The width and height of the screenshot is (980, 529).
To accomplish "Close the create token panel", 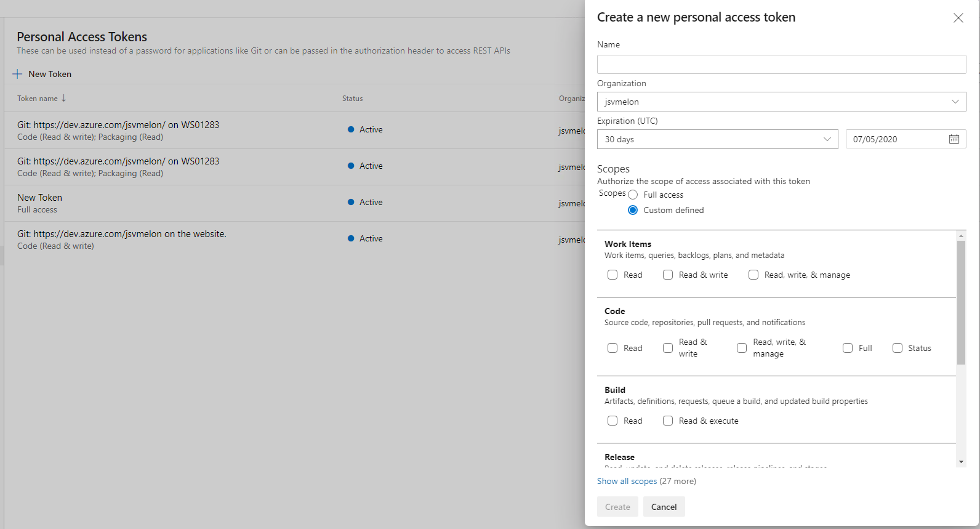I will 958,18.
